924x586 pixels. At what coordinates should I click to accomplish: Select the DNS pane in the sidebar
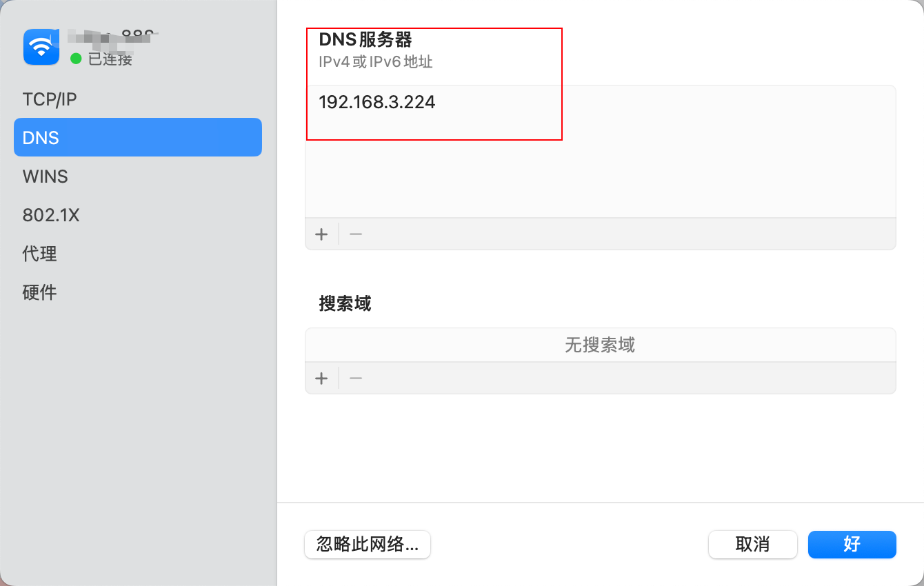coord(41,137)
